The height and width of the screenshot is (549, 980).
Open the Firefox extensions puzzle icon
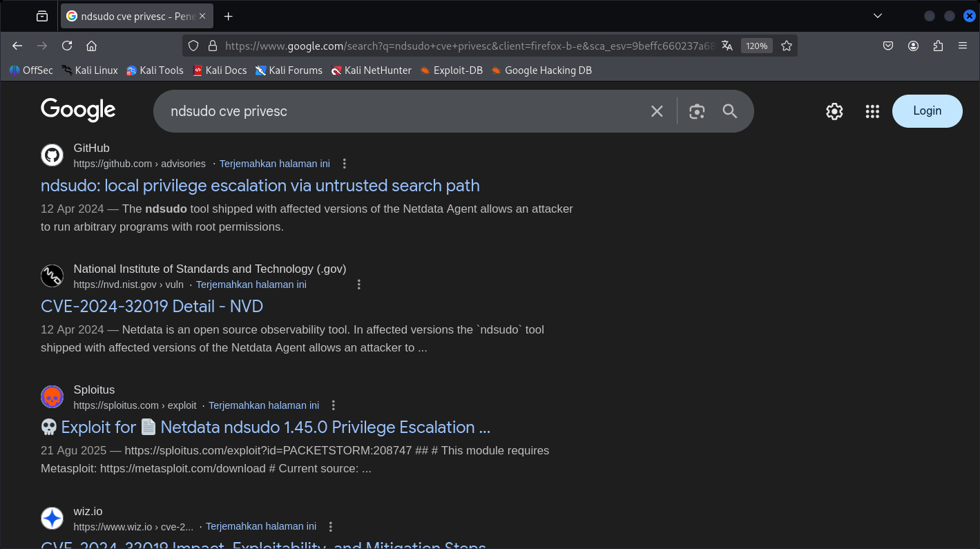click(938, 46)
